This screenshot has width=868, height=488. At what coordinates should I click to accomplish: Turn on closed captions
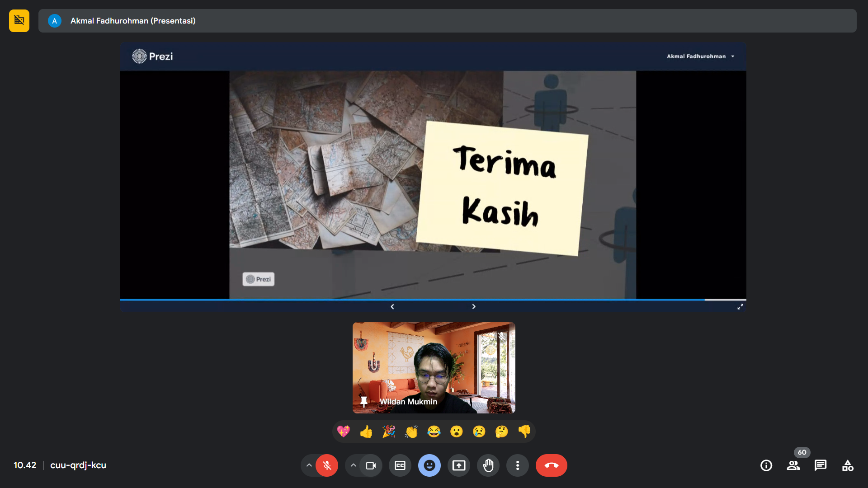400,465
